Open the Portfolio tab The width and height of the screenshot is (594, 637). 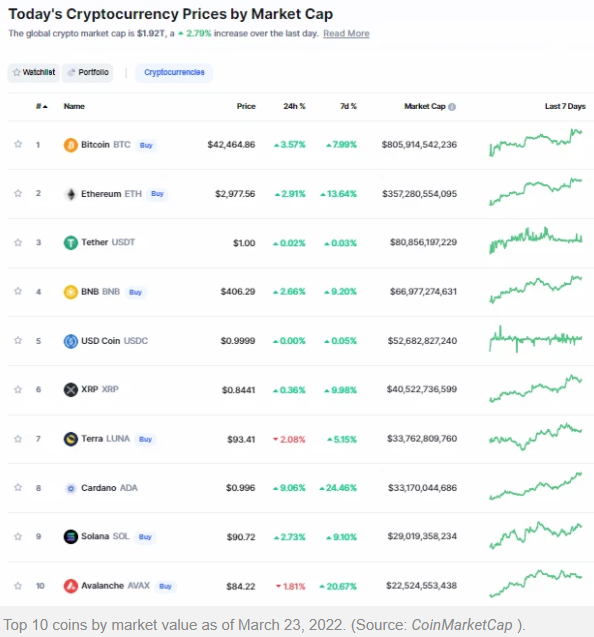coord(88,72)
